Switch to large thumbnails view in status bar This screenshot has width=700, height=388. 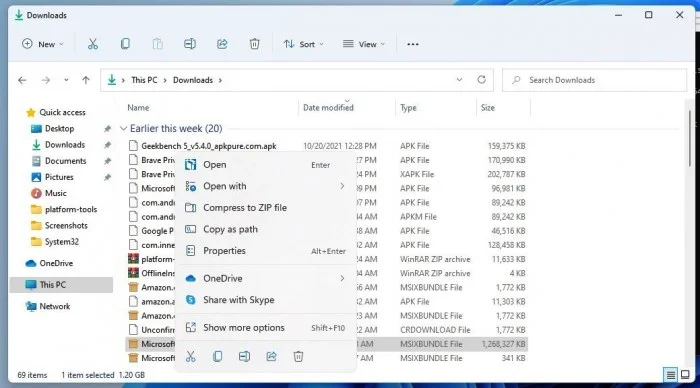click(x=685, y=375)
